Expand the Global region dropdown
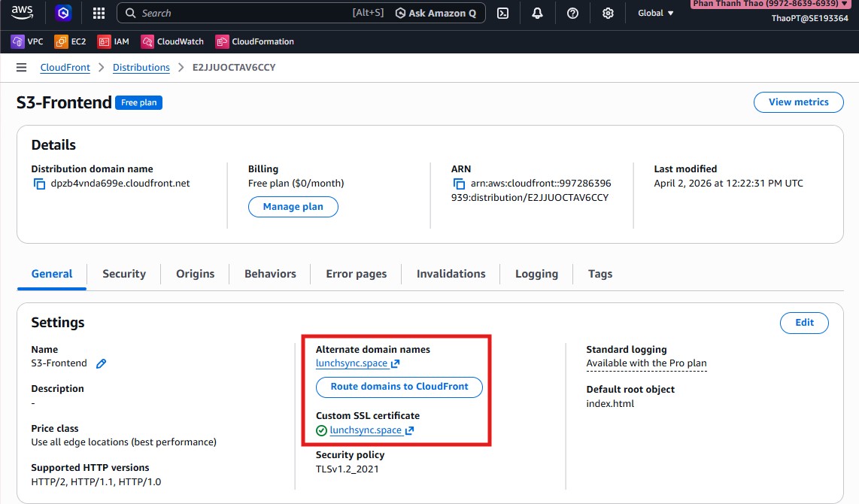Image resolution: width=859 pixels, height=504 pixels. point(655,14)
